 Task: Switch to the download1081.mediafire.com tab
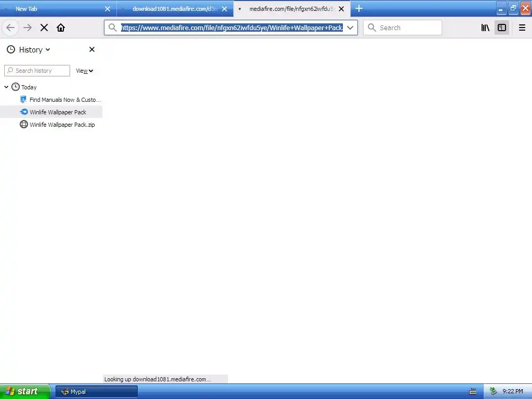pos(175,9)
